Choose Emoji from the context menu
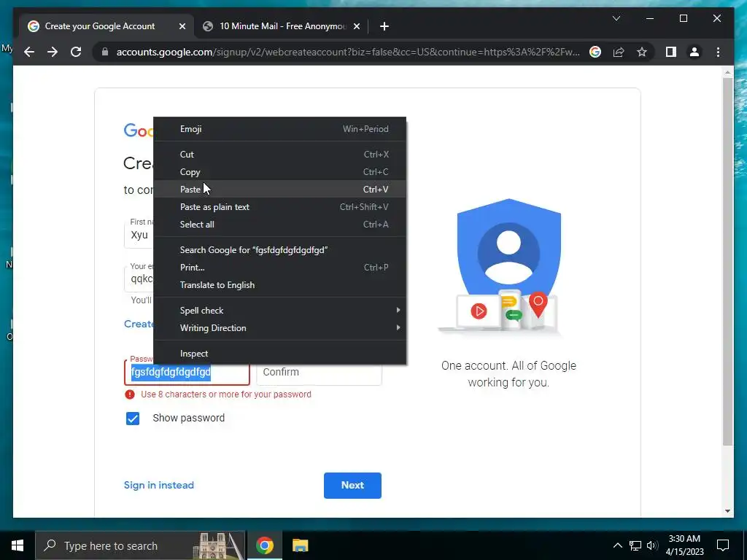The height and width of the screenshot is (560, 747). click(279, 129)
